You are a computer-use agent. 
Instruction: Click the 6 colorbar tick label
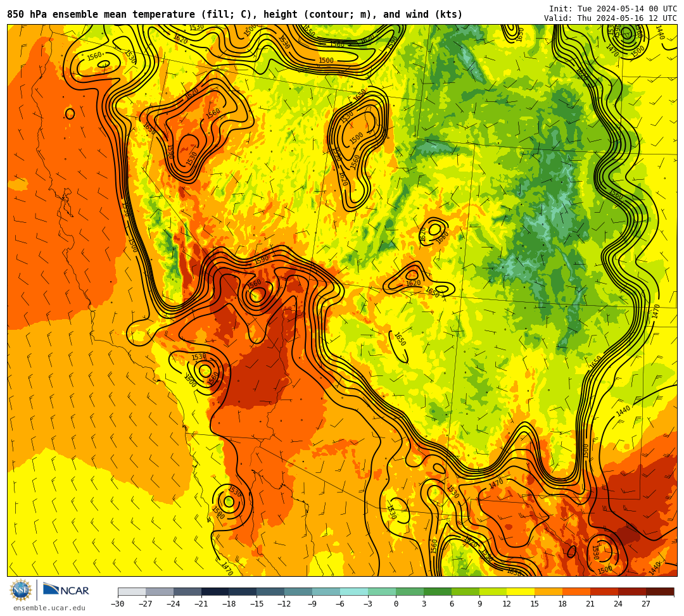[x=452, y=604]
